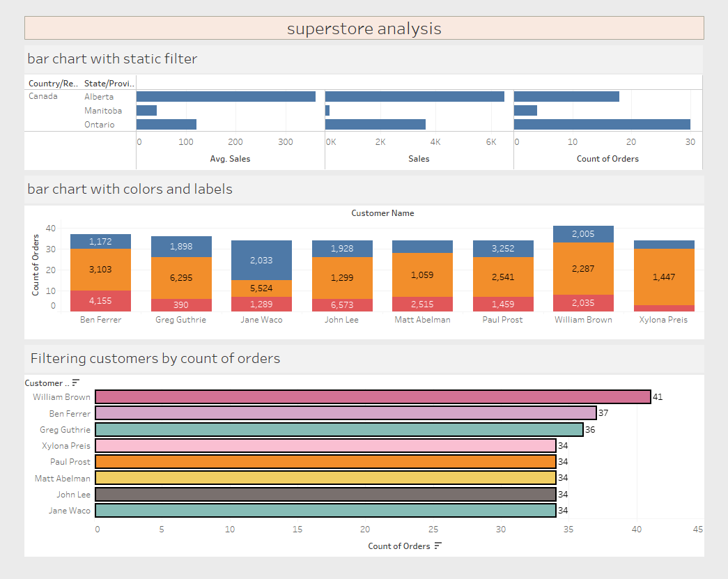Select Paul Prost's blue segment 3,252

tap(503, 249)
